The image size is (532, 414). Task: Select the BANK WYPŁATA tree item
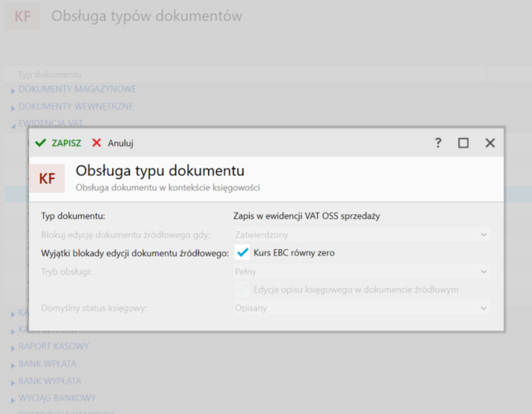[x=50, y=381]
